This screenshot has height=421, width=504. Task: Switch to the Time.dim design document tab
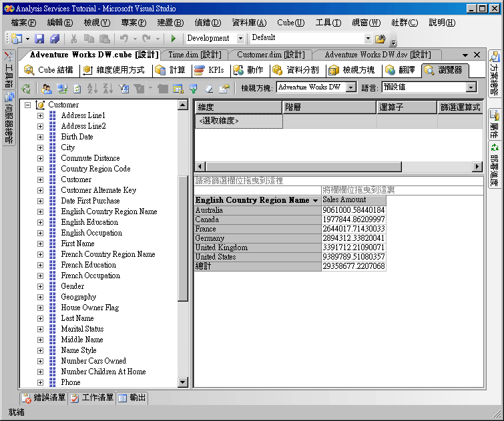[x=194, y=55]
